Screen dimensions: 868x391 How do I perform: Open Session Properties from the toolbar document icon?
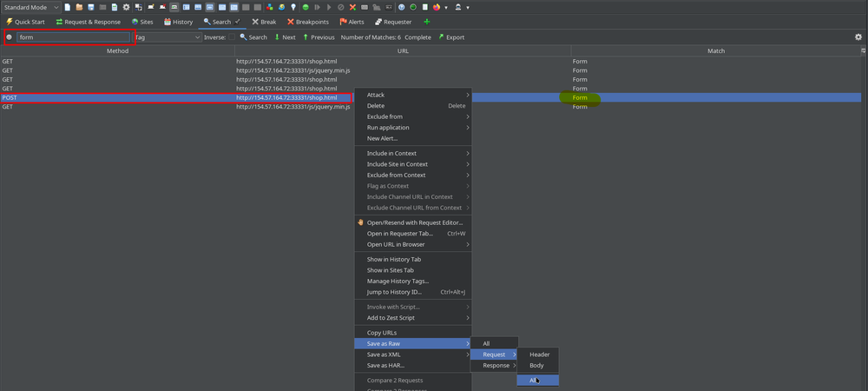point(115,7)
